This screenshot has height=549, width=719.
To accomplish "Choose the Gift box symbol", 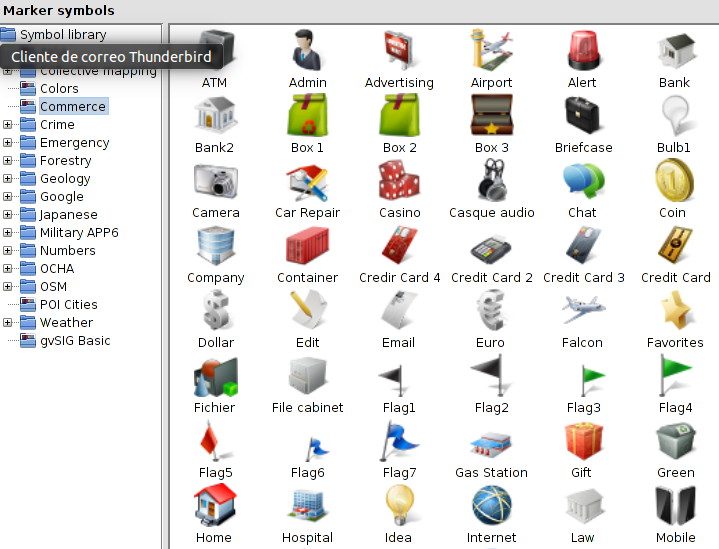I will tap(583, 443).
